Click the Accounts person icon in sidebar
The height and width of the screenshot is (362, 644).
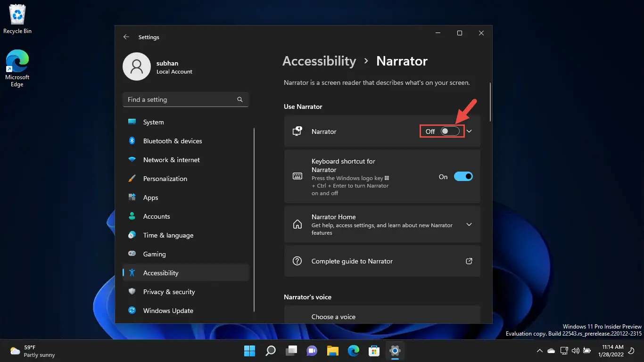[132, 216]
